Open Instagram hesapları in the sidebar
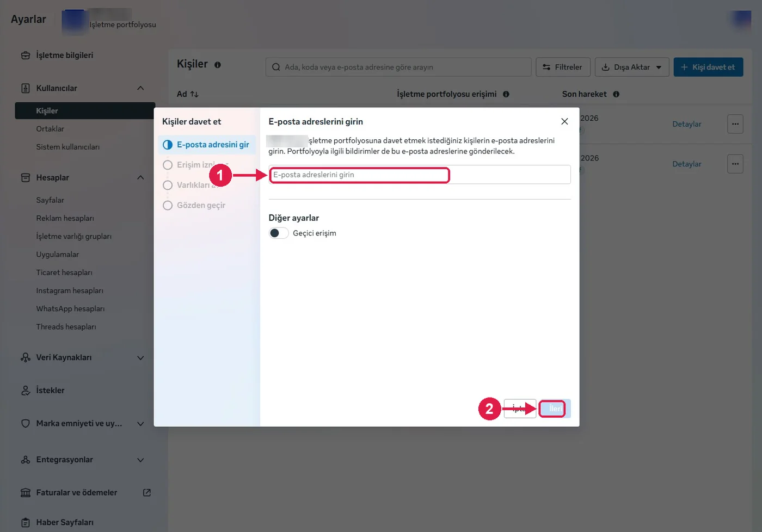The image size is (762, 532). [x=70, y=291]
